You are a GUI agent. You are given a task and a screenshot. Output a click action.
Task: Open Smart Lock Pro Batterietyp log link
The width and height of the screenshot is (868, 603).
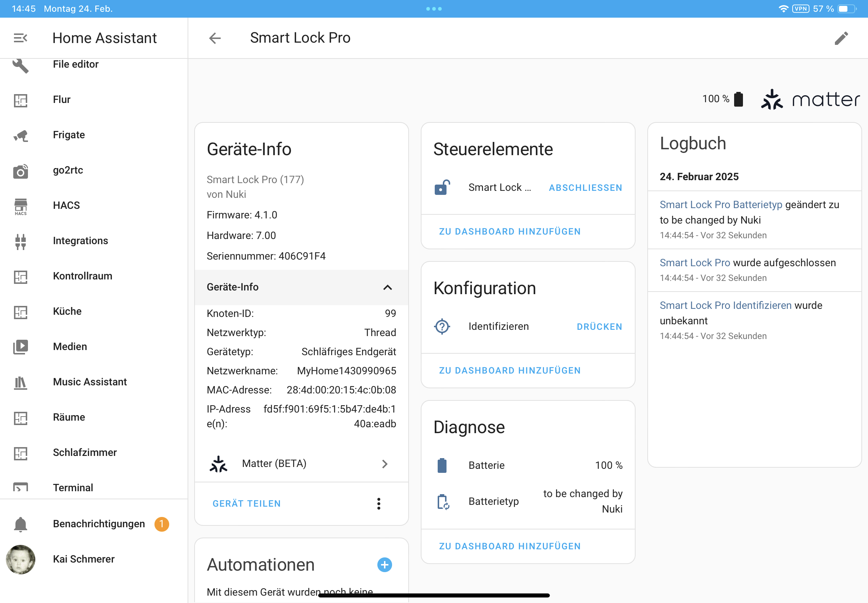coord(721,204)
